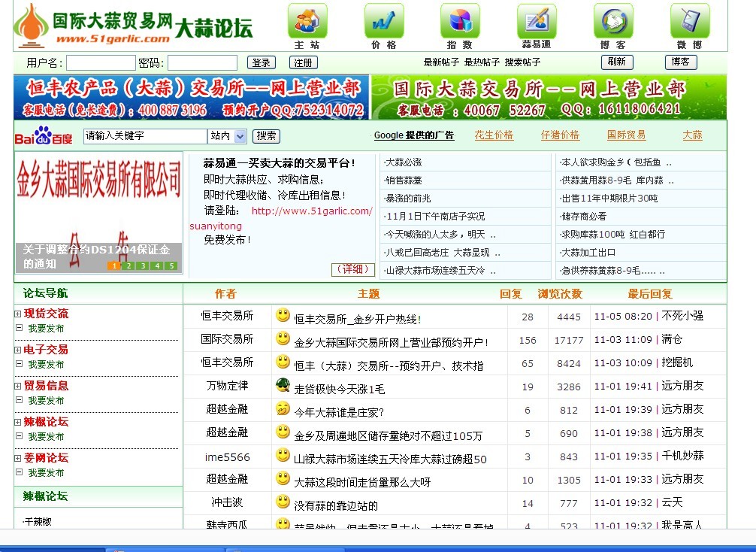Switch to slide 2 in the banner

[x=129, y=265]
